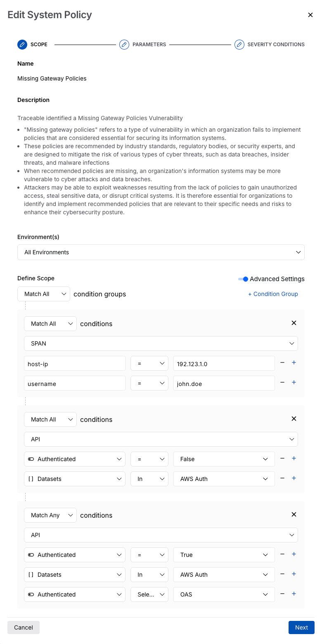Toggle the Advanced Settings switch
The height and width of the screenshot is (644, 322).
(243, 279)
